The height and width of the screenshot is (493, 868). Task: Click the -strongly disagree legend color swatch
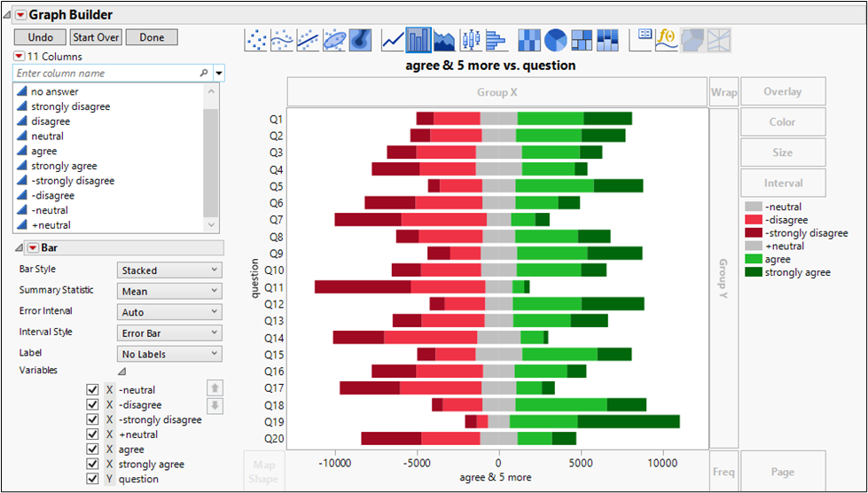point(754,233)
